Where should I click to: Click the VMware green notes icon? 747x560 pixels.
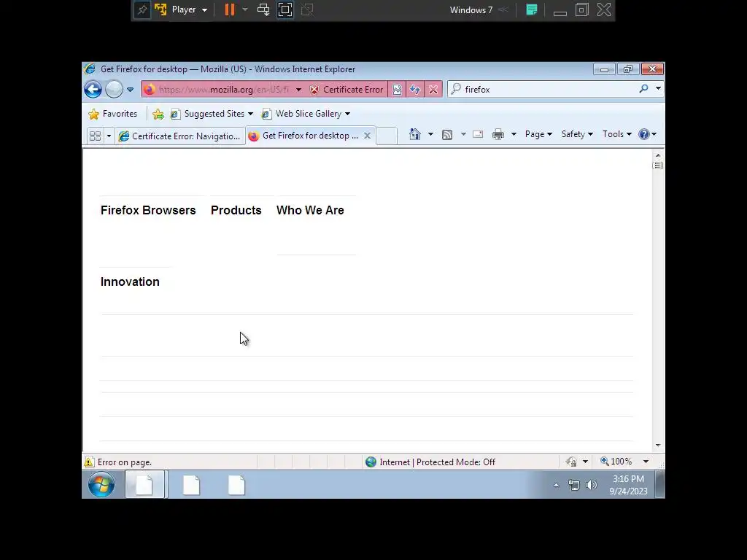(x=532, y=9)
